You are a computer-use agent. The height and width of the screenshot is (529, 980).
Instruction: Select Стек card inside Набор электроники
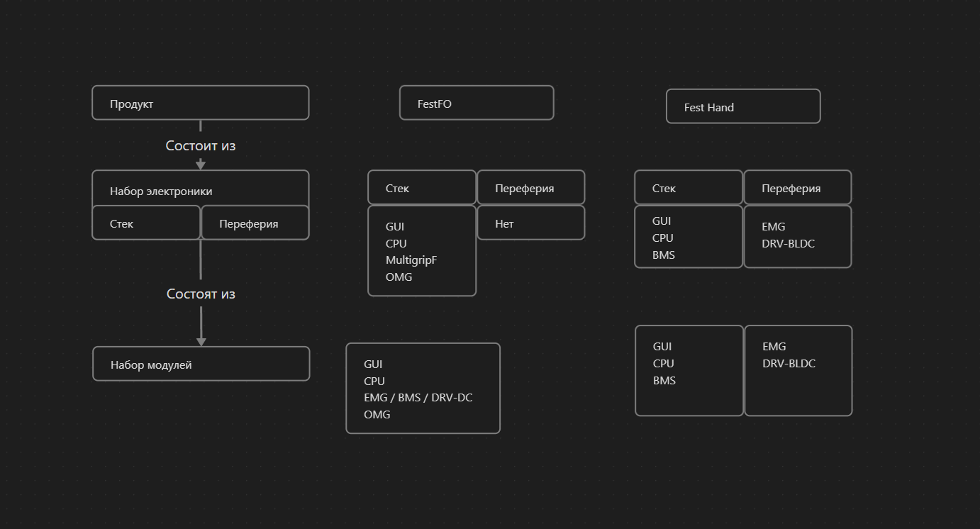coord(146,223)
